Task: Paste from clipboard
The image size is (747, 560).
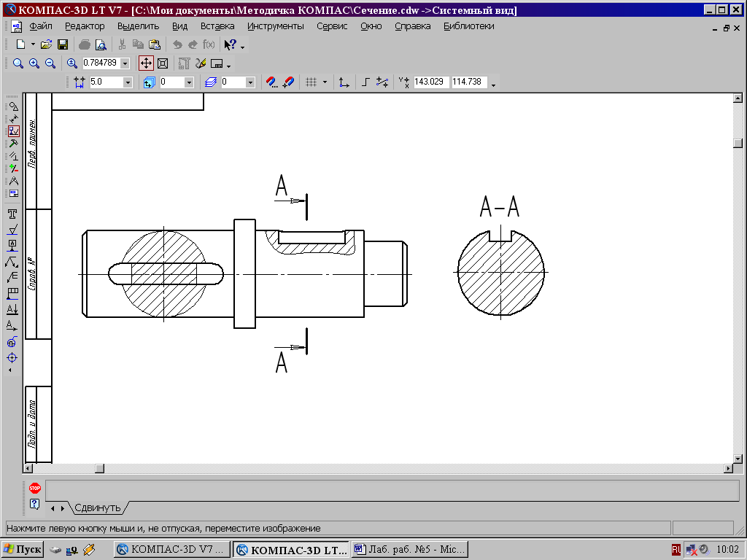Action: pos(155,44)
